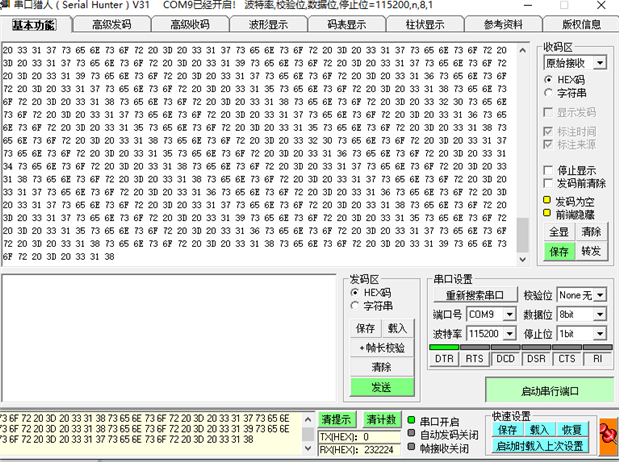Click 保存 button in 发码区
This screenshot has width=619, height=462.
[366, 329]
